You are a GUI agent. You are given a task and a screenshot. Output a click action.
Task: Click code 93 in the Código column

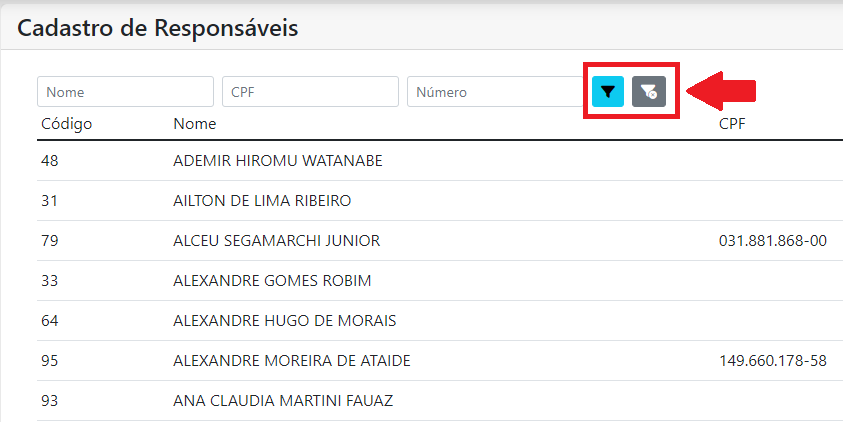49,401
